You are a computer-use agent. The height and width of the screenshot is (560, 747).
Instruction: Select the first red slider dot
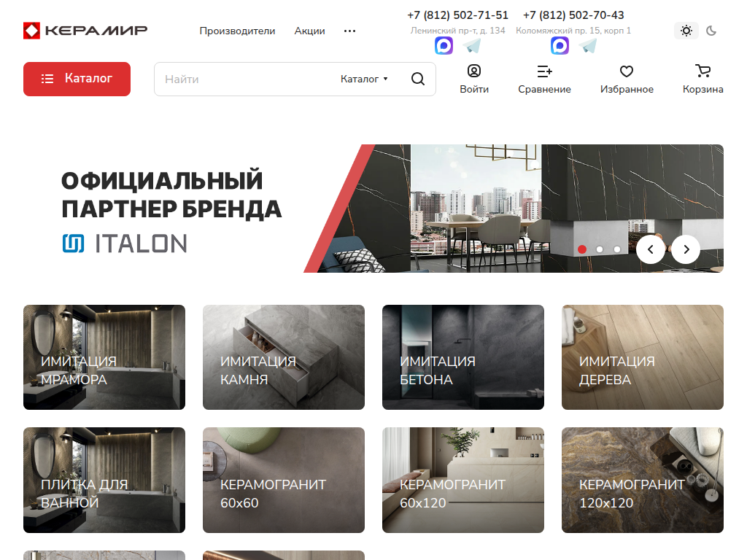[582, 249]
